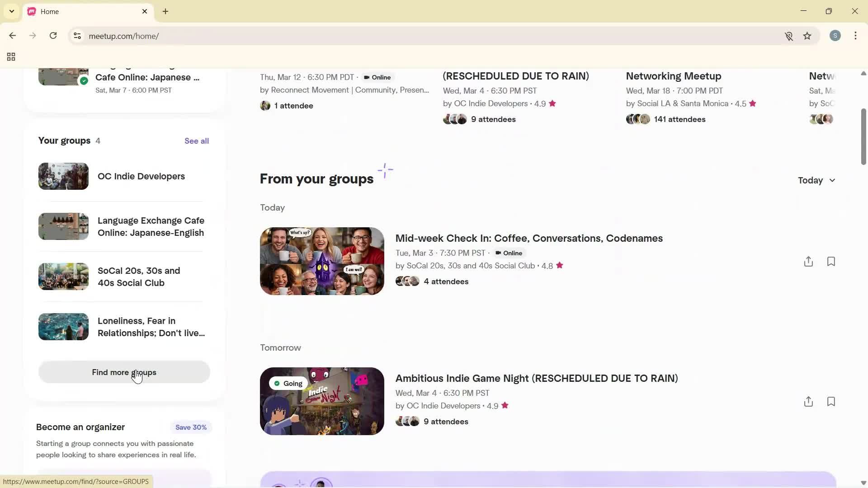Click the profile avatar in browser toolbar
Image resolution: width=868 pixels, height=488 pixels.
point(835,36)
